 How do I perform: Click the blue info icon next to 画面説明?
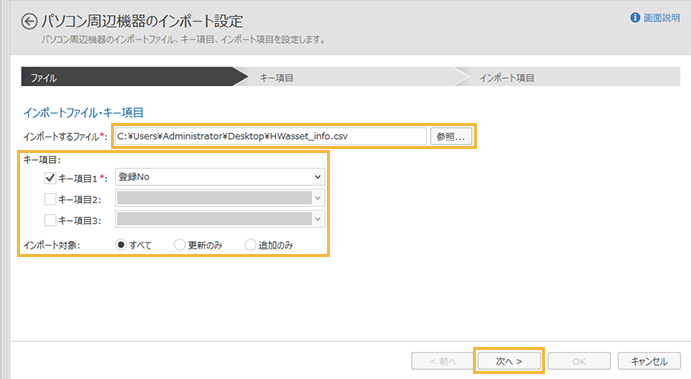[x=635, y=18]
